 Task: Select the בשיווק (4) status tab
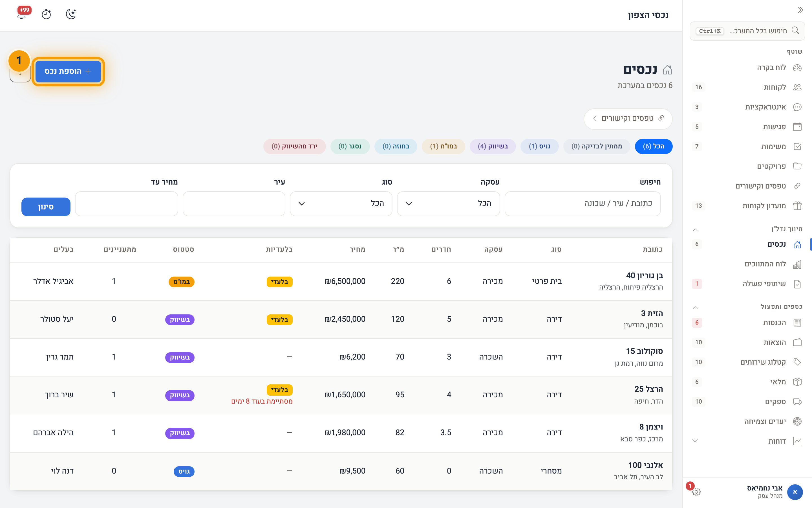493,146
